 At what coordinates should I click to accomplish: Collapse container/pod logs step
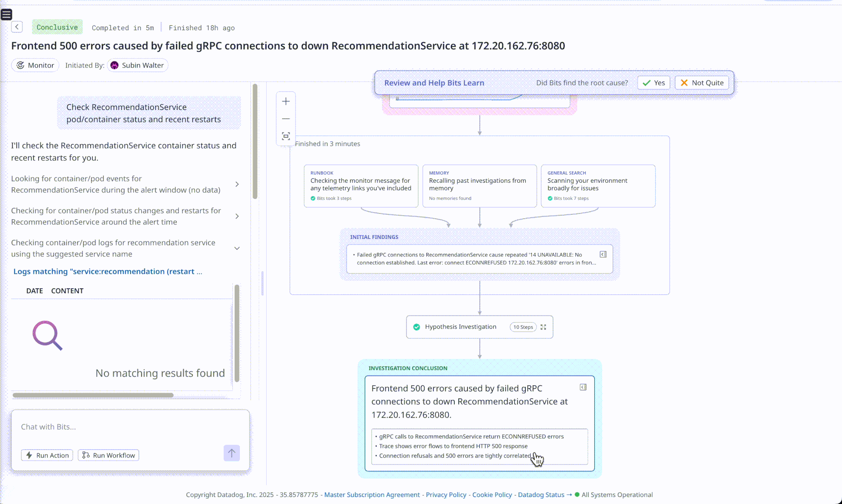(237, 248)
